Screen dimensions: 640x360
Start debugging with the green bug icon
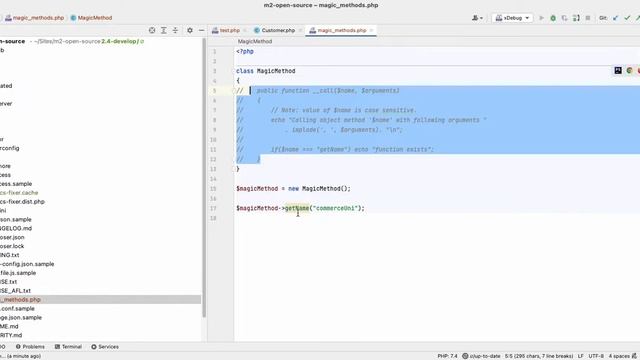click(x=553, y=18)
